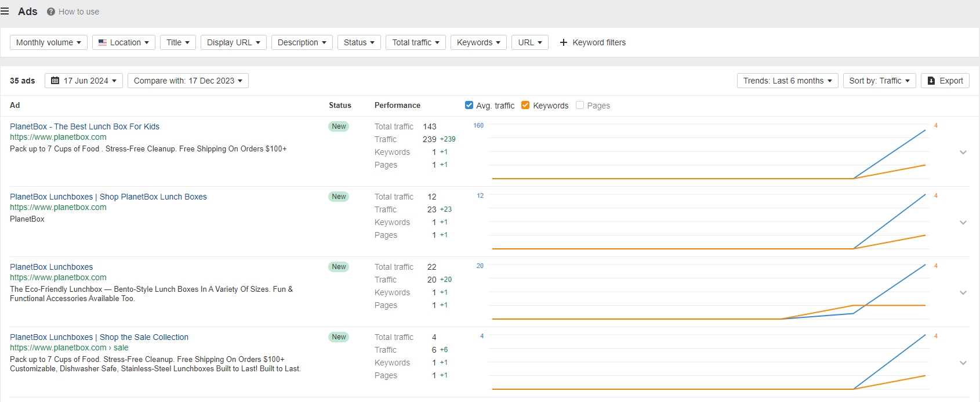Image resolution: width=980 pixels, height=402 pixels.
Task: Click the +6 traffic change
Action: point(444,350)
